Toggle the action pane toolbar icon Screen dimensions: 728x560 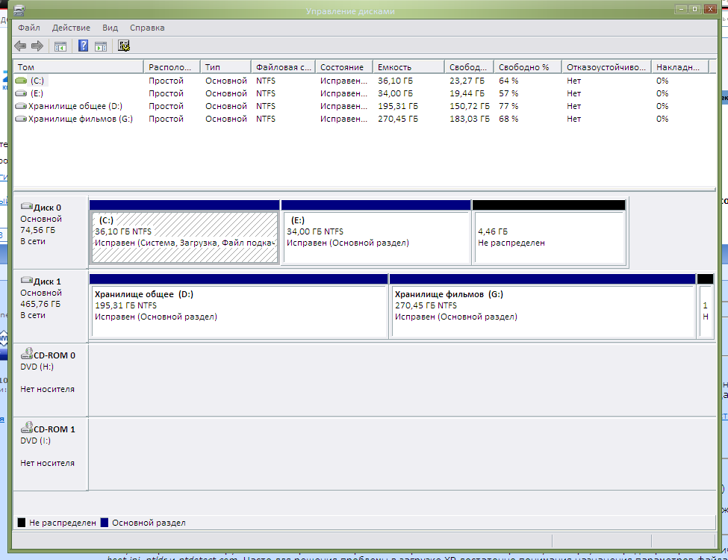[x=101, y=46]
